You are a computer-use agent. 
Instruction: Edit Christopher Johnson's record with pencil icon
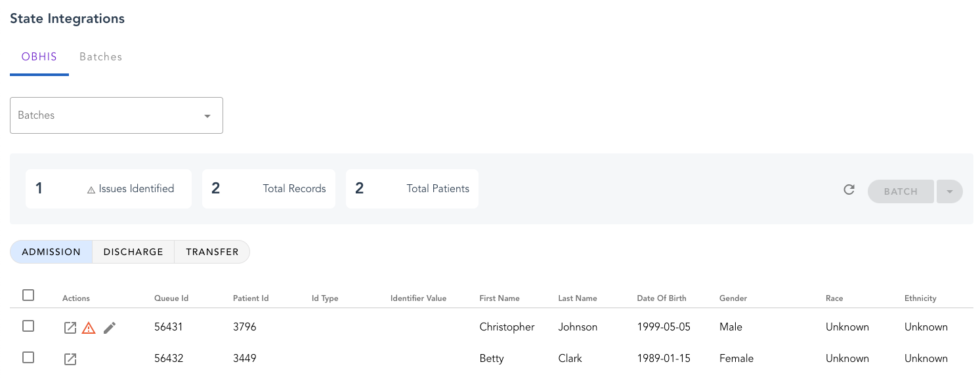pyautogui.click(x=110, y=327)
